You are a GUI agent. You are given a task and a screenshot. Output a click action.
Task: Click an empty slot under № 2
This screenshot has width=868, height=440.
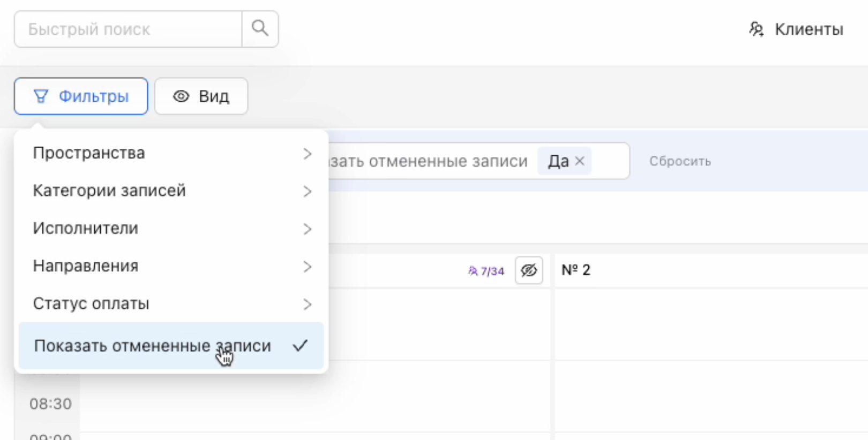pos(707,327)
